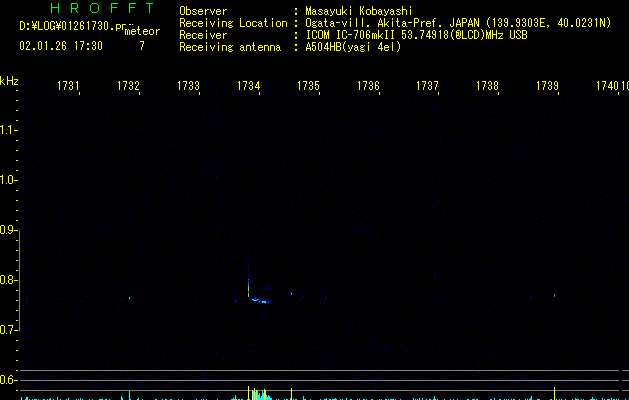The image size is (629, 400).
Task: Click the meteor count value 7
Action: pyautogui.click(x=142, y=46)
